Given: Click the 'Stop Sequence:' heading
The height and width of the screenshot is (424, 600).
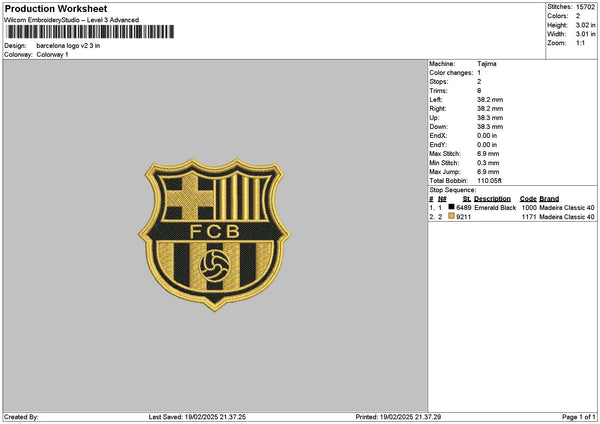Looking at the screenshot, I should click(453, 190).
